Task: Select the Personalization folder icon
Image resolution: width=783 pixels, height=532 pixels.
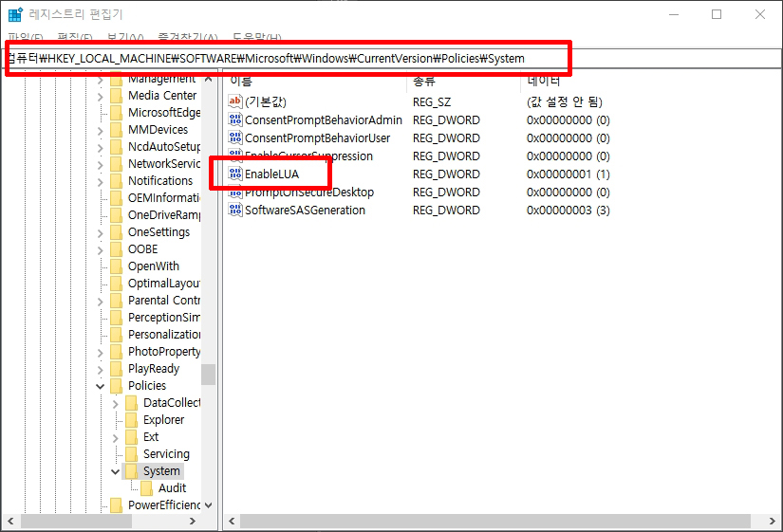Action: 116,335
